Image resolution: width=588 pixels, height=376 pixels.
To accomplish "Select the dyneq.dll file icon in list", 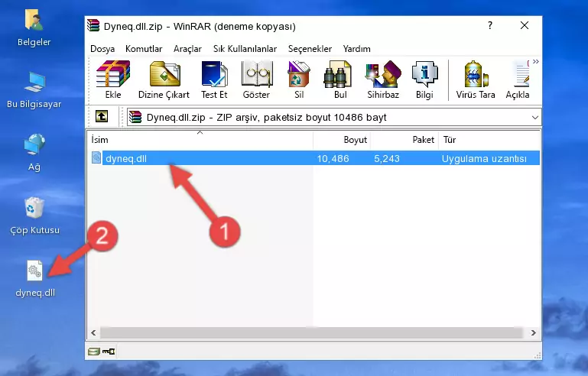I will [x=96, y=158].
